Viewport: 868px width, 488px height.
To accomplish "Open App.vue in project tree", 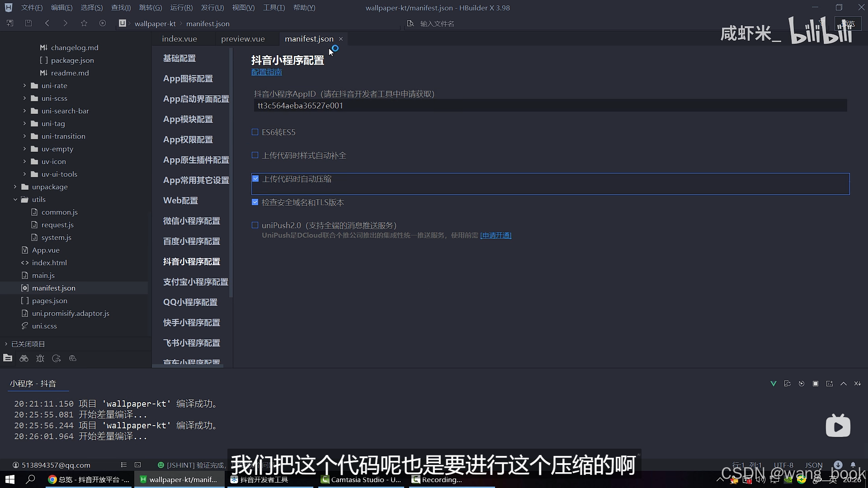I will point(46,250).
